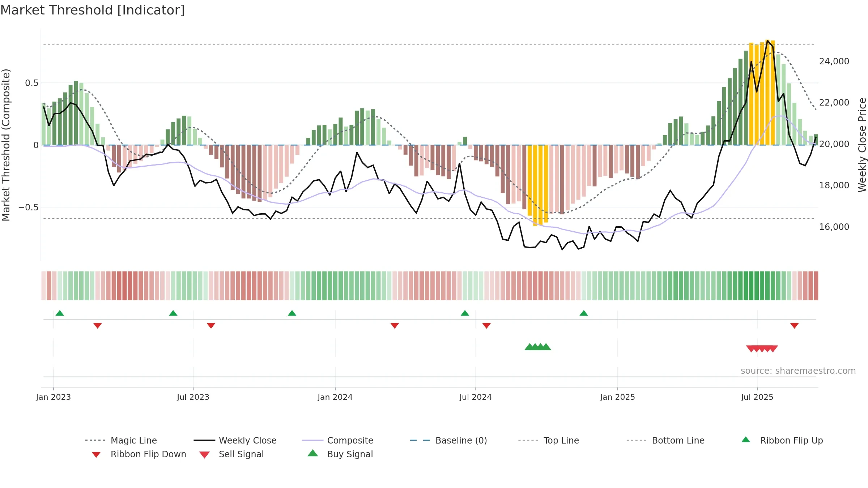Click the 24,000 price axis label
Screen dimensions: 868x488
pyautogui.click(x=834, y=61)
